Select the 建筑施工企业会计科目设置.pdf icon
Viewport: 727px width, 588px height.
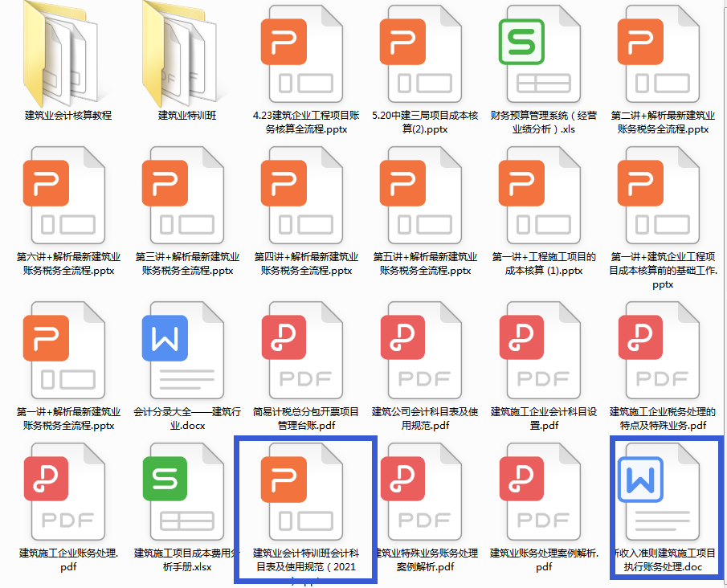pos(539,350)
